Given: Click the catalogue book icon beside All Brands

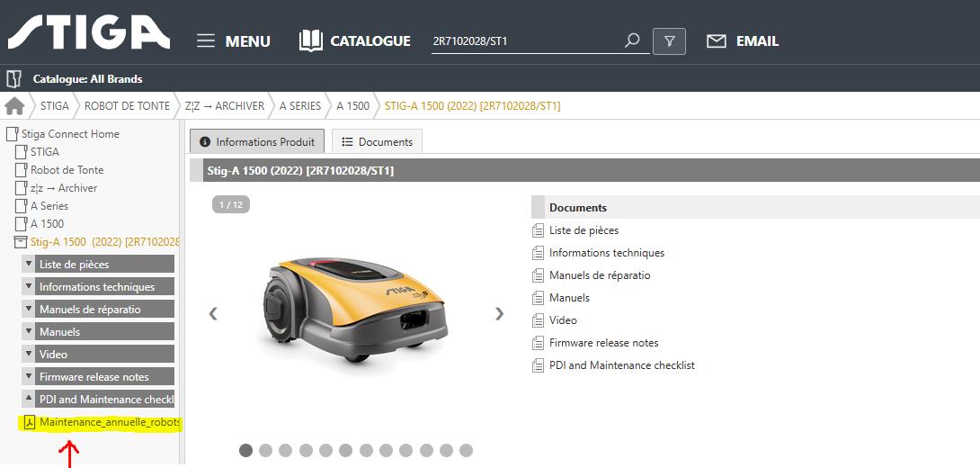Looking at the screenshot, I should tap(13, 79).
